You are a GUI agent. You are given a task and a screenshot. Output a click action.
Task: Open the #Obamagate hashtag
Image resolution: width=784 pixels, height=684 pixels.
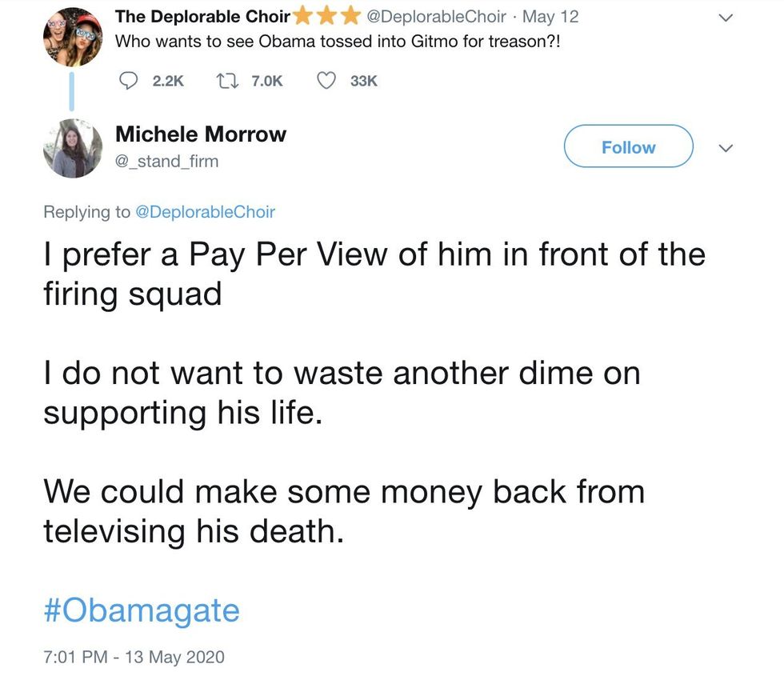[x=142, y=610]
